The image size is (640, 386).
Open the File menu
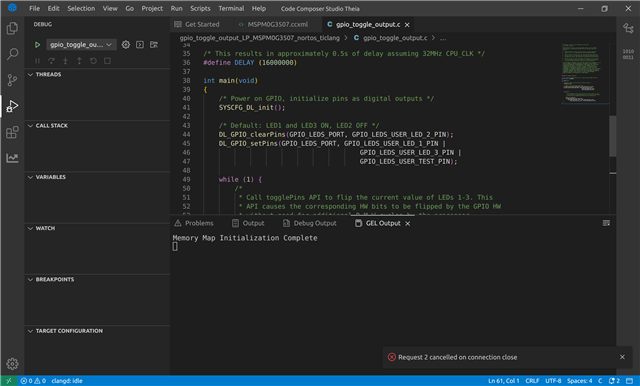[x=35, y=9]
